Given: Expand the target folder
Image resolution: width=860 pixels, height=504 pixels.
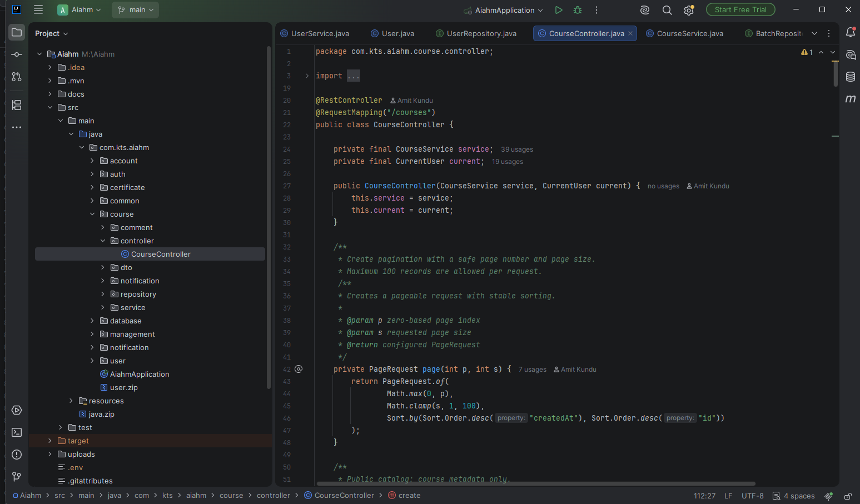Looking at the screenshot, I should tap(50, 441).
